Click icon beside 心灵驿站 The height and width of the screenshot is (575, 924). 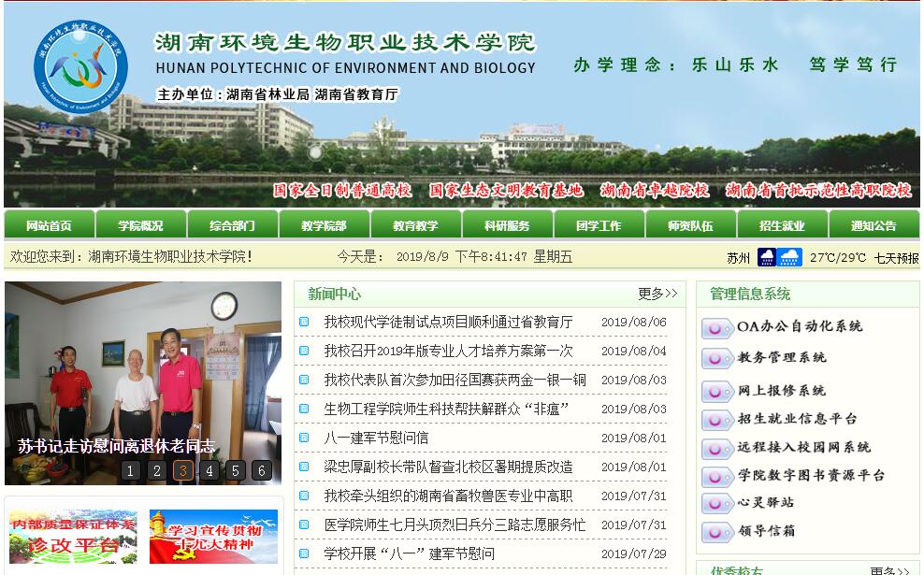(717, 503)
